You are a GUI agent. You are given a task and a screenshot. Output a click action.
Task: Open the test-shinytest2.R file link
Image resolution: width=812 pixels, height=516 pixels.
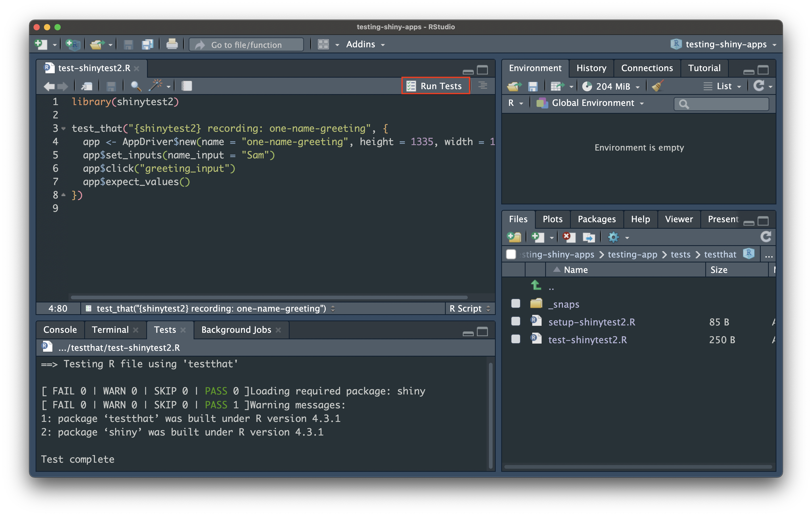coord(588,340)
